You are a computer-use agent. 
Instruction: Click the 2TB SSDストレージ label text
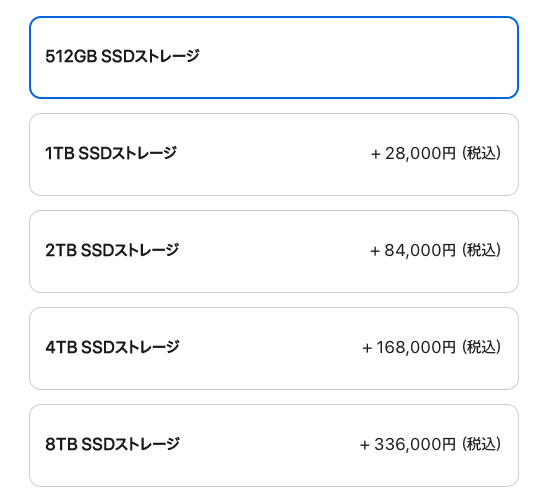coord(112,250)
